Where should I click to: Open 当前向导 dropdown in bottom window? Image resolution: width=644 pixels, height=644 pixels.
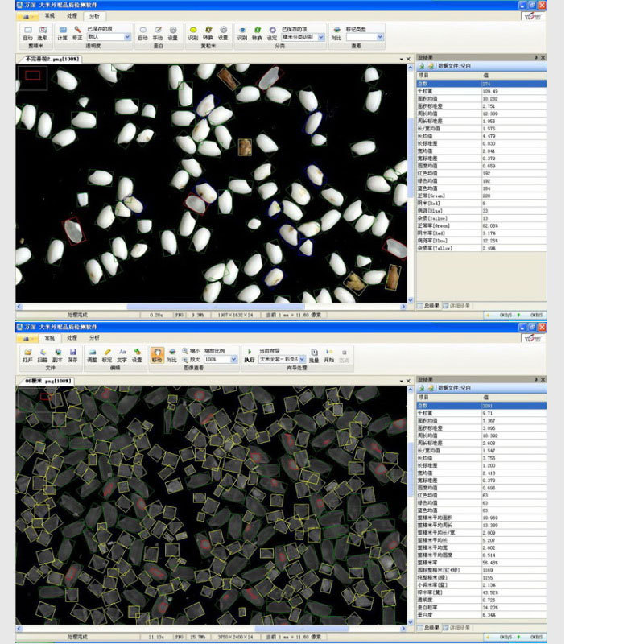tap(302, 359)
